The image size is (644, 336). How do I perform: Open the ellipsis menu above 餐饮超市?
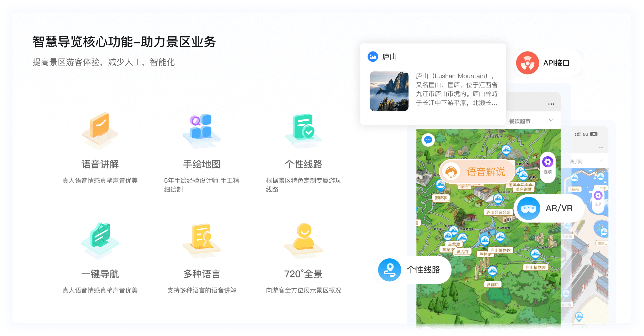click(x=551, y=104)
